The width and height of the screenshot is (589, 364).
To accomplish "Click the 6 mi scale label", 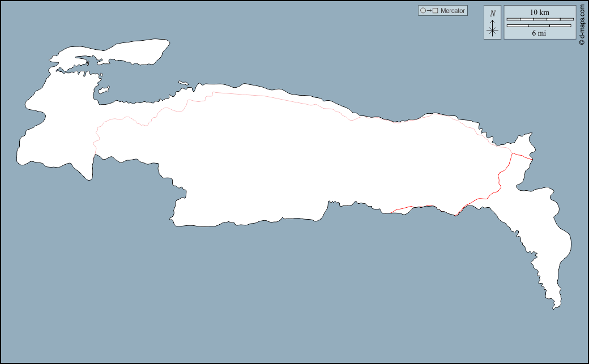I will click(539, 33).
